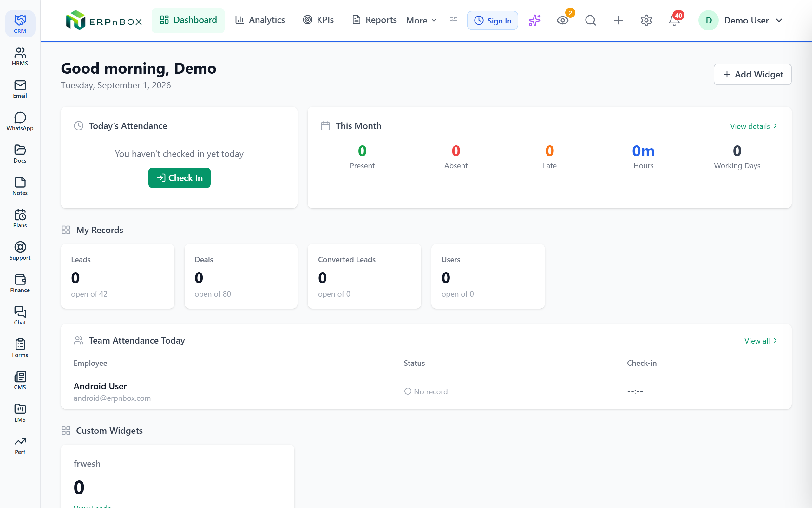The image size is (812, 508).
Task: Open the Finance module
Action: click(x=20, y=283)
